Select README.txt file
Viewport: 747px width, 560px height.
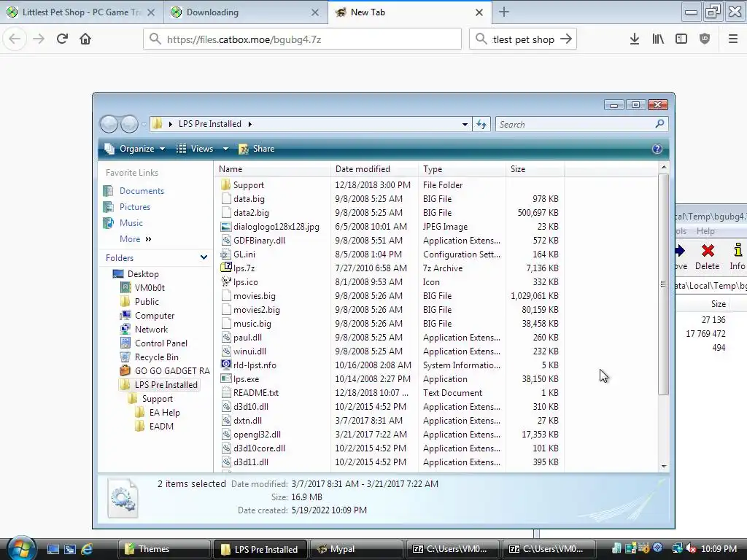coord(255,393)
